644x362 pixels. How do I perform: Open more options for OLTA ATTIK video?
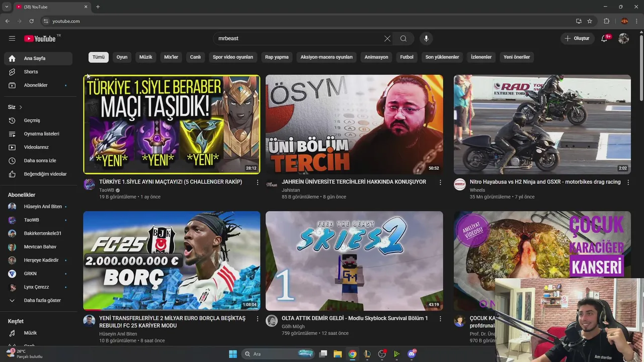pyautogui.click(x=440, y=319)
